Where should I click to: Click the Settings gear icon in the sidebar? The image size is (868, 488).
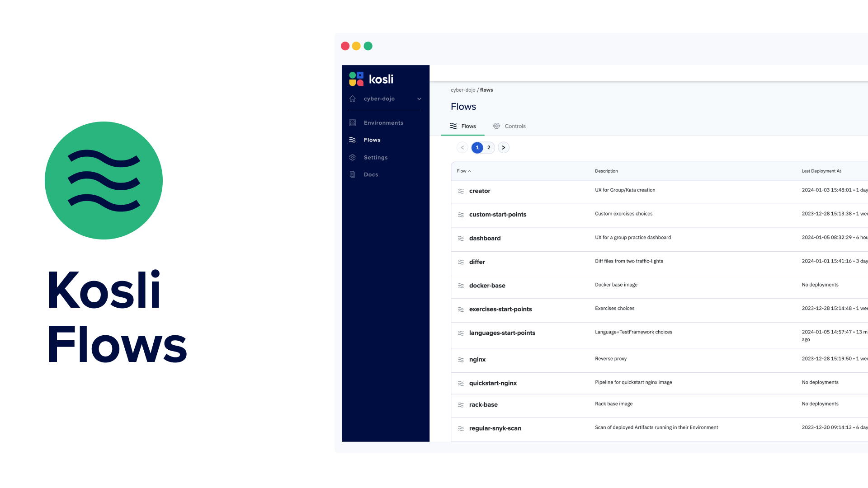click(x=352, y=157)
